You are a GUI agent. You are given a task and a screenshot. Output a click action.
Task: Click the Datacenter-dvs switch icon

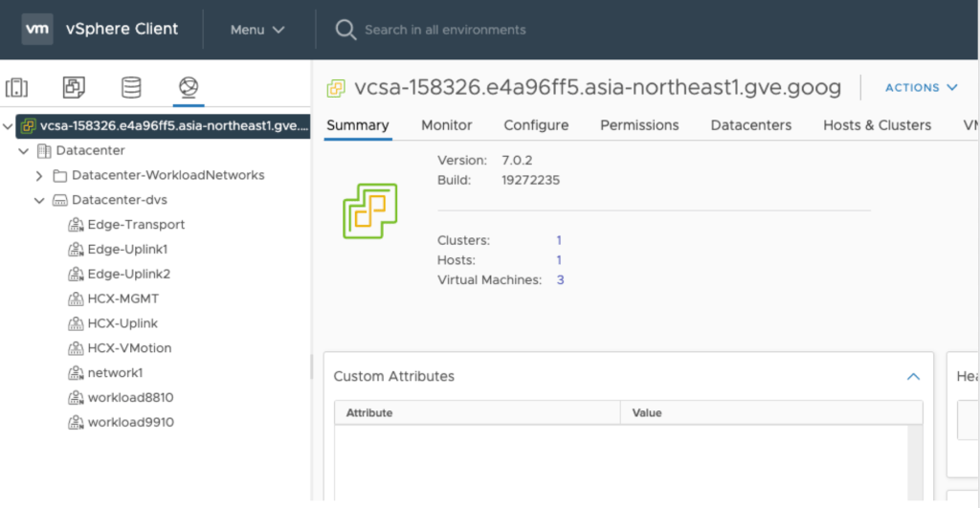tap(59, 201)
